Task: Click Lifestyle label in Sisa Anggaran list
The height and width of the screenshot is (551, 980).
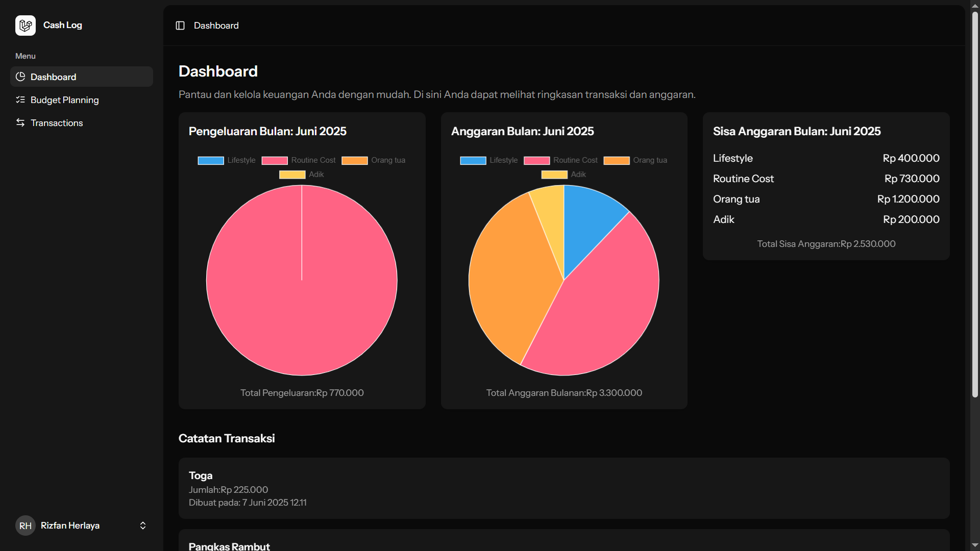Action: click(x=732, y=158)
